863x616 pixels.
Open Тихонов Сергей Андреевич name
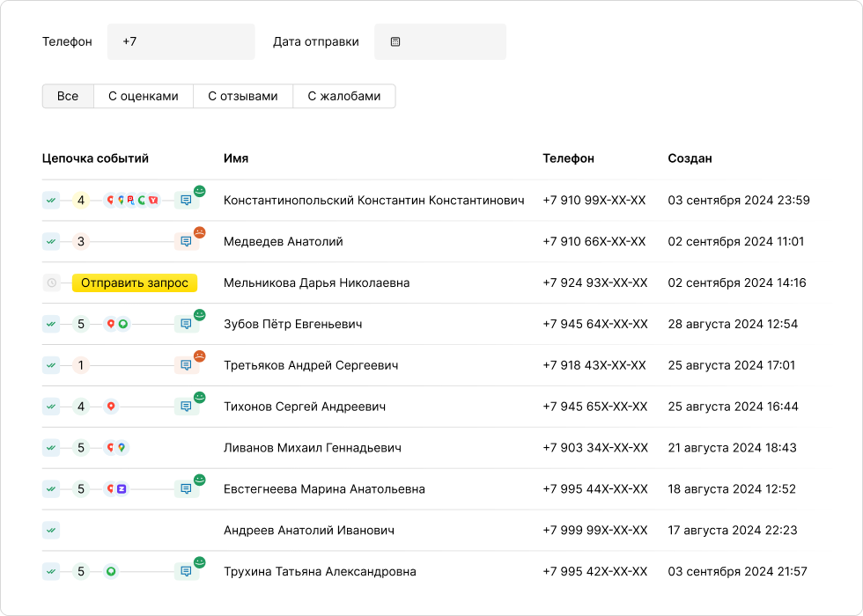tap(305, 407)
